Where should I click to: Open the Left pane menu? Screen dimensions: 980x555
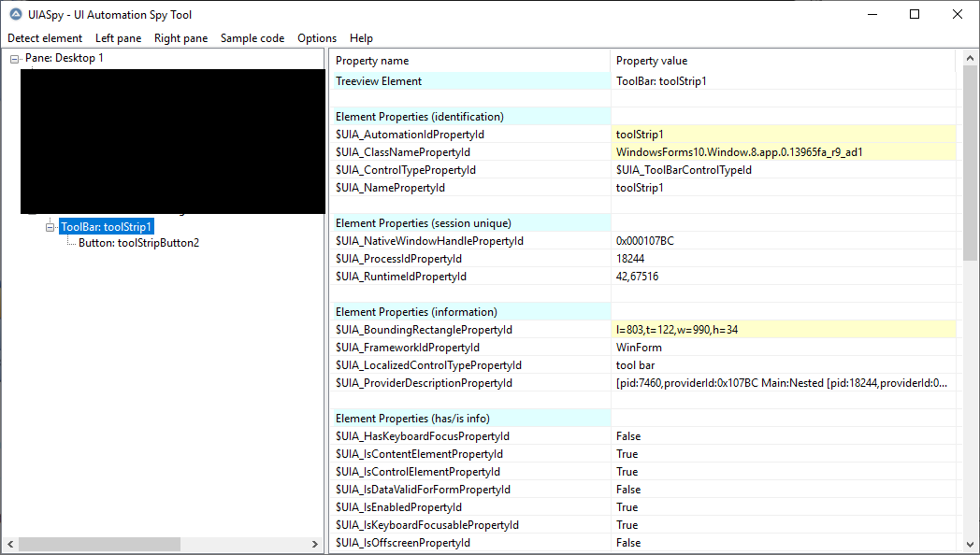(x=118, y=38)
